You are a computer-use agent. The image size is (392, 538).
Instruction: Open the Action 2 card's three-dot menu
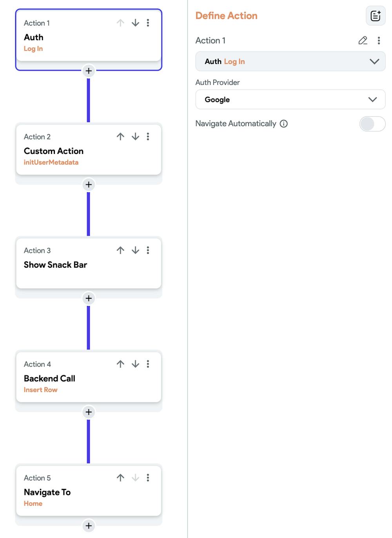coord(148,137)
